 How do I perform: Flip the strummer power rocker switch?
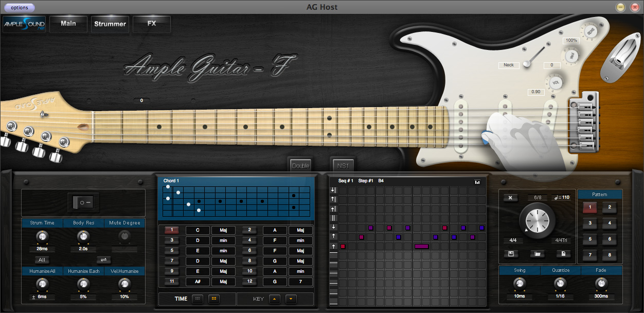[x=83, y=202]
